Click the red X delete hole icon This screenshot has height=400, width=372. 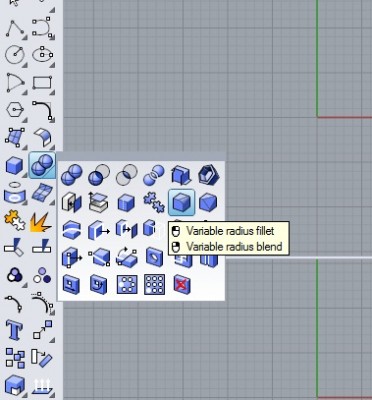182,285
